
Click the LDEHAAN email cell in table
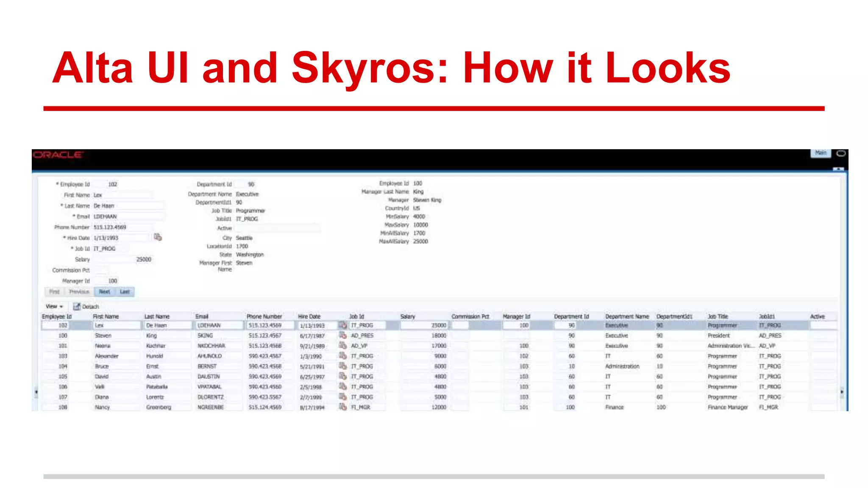coord(220,325)
